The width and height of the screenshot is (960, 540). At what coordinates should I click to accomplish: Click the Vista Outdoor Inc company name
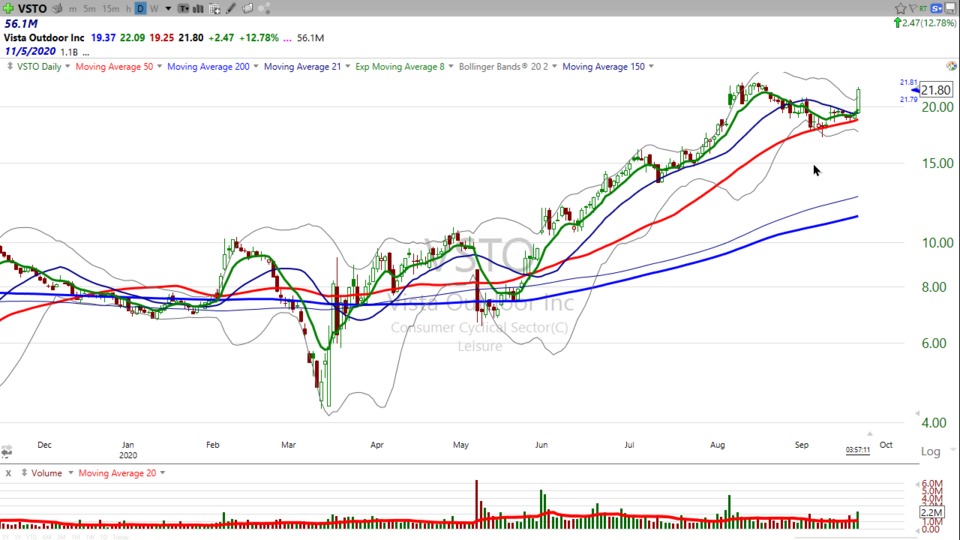click(x=44, y=38)
